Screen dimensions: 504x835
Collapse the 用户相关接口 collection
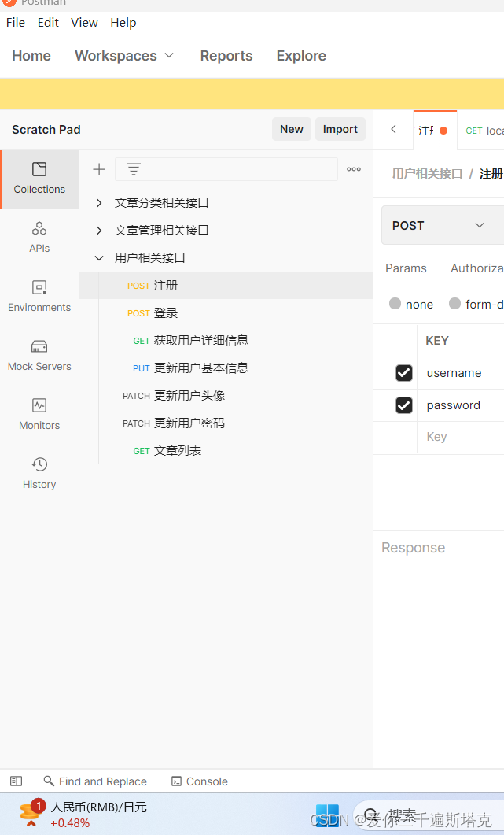point(99,258)
